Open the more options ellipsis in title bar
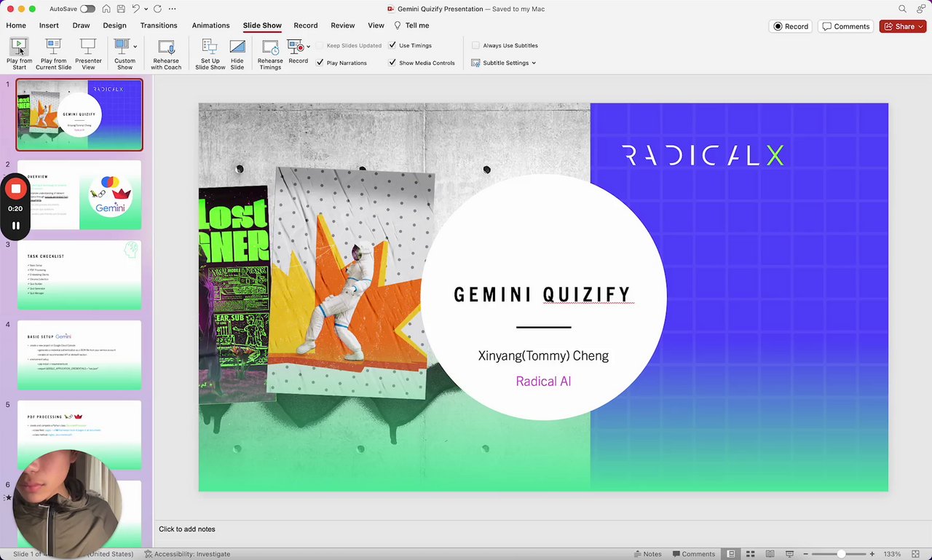932x560 pixels. pyautogui.click(x=172, y=9)
